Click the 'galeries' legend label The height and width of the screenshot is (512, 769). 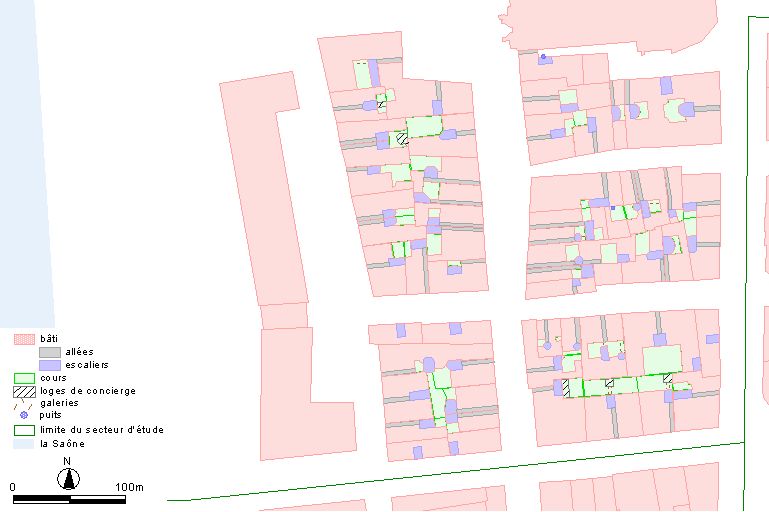click(x=59, y=403)
